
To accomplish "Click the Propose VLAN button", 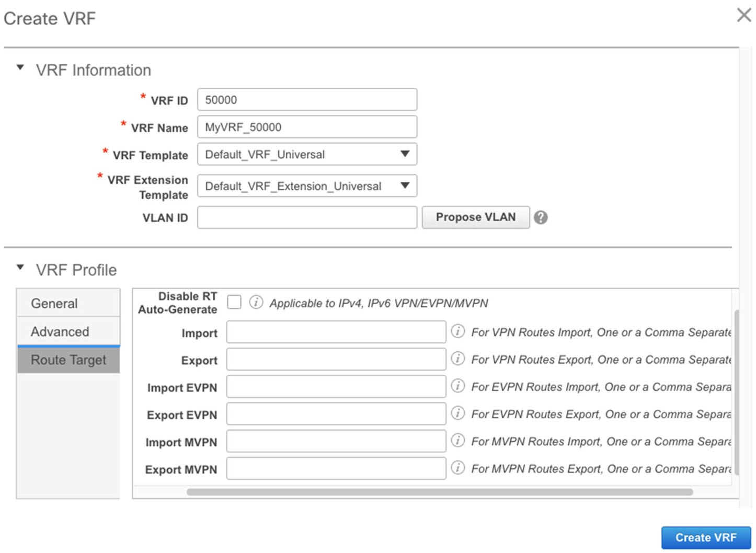I will (x=475, y=217).
